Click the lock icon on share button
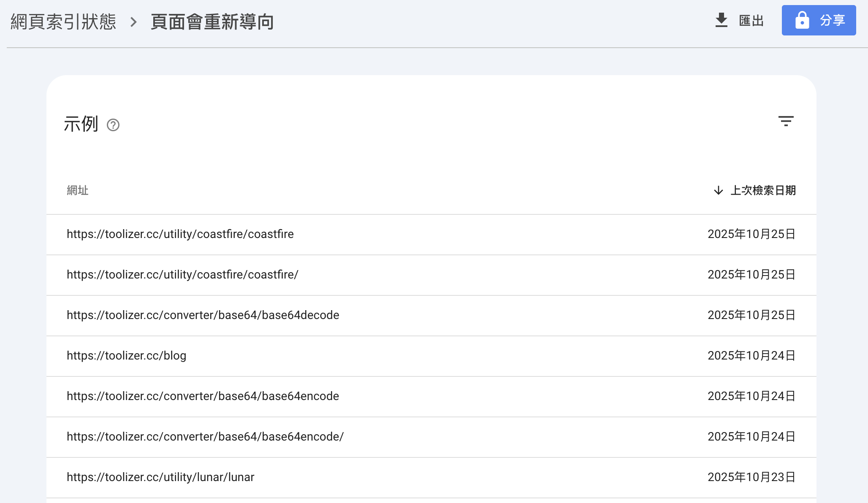The image size is (868, 503). [x=802, y=20]
